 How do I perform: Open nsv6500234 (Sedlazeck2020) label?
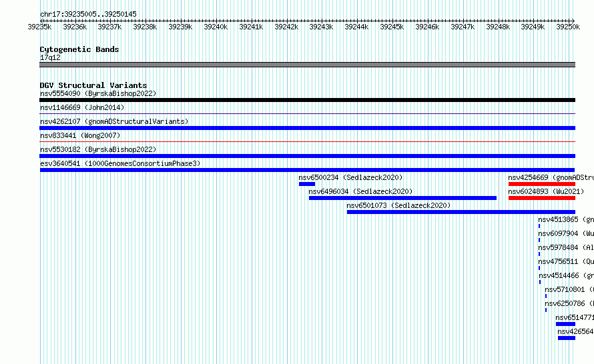pos(350,177)
